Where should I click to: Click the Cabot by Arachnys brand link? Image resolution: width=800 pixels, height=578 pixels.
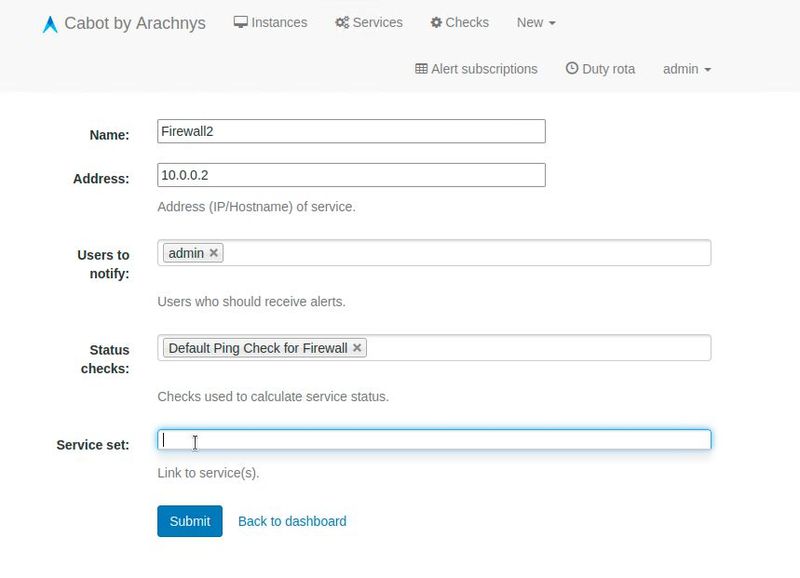pos(134,23)
